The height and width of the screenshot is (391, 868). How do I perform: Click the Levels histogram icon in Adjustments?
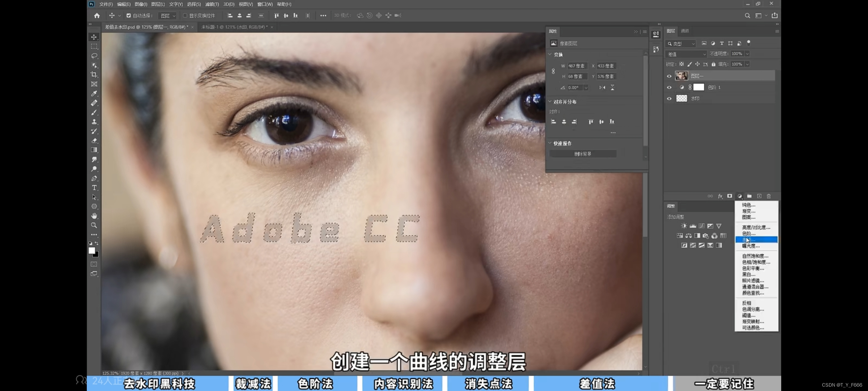click(693, 226)
